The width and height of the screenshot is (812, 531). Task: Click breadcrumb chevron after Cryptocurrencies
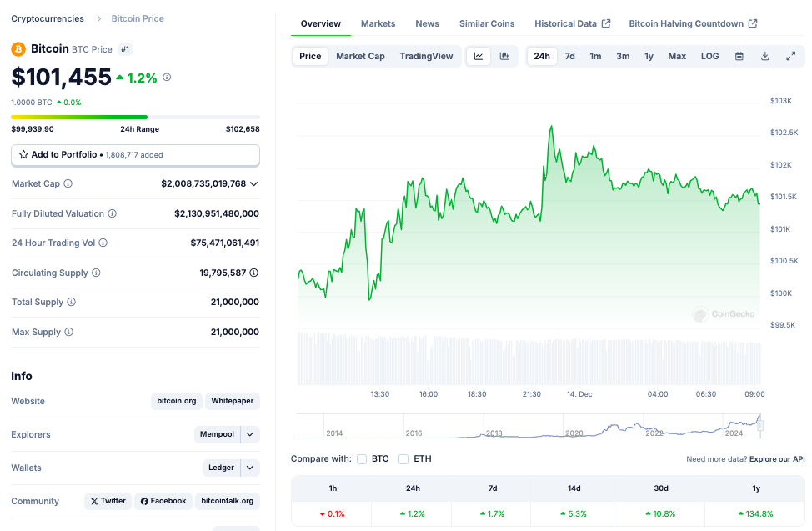(99, 18)
